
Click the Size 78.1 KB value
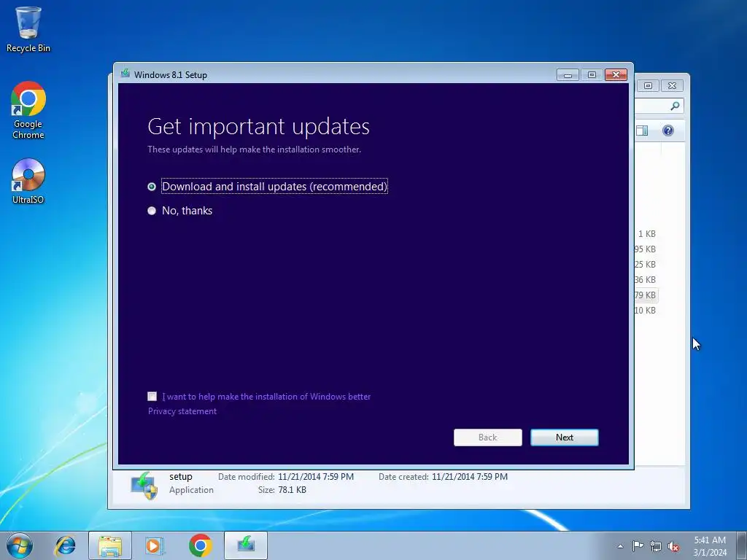tap(292, 489)
